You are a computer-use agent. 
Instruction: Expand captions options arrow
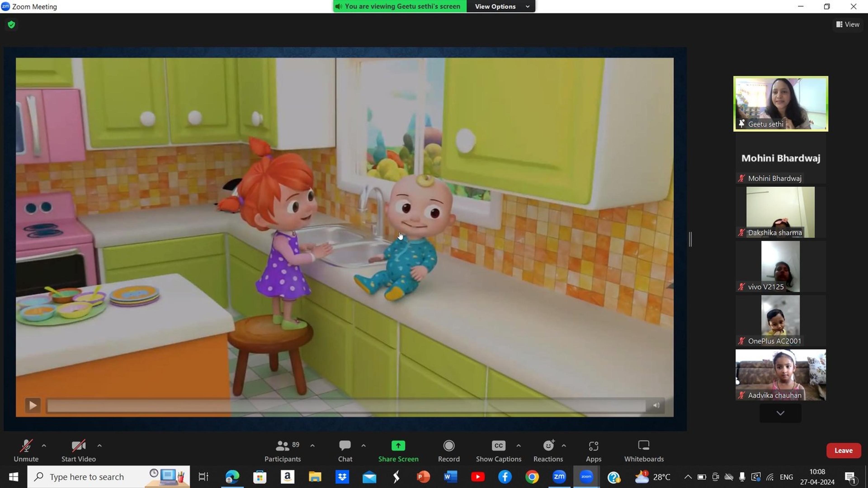point(519,446)
